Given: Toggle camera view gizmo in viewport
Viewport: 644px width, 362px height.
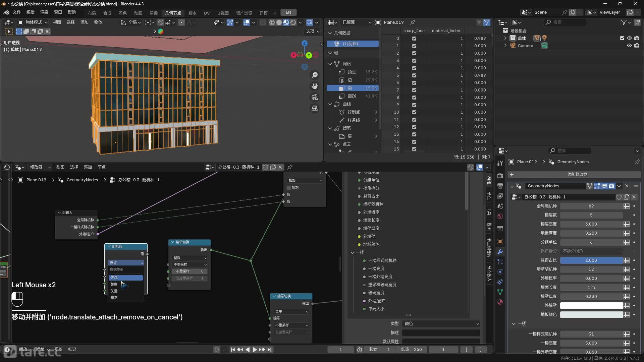Looking at the screenshot, I should (x=315, y=97).
